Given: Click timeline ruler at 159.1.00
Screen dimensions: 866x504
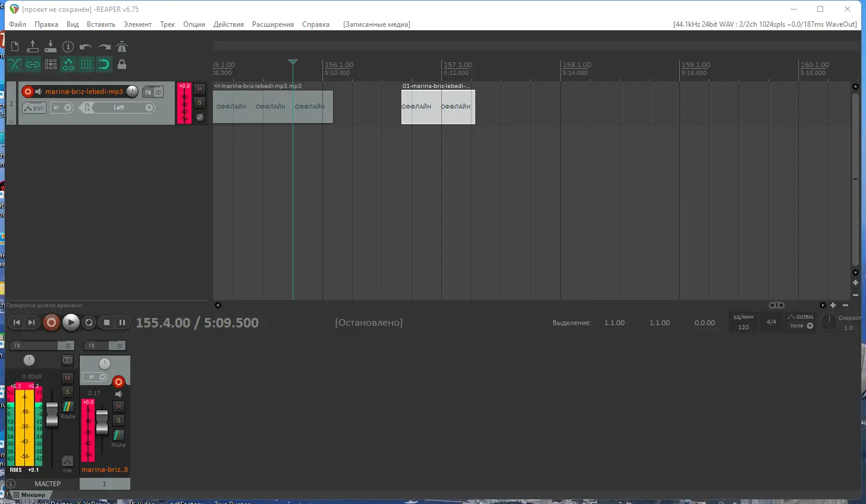Looking at the screenshot, I should [x=696, y=65].
